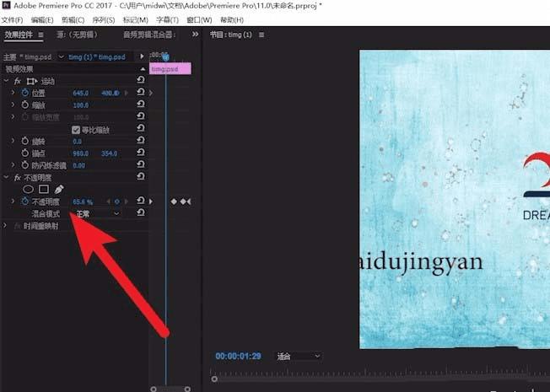Image resolution: width=550 pixels, height=392 pixels.
Task: Go to next 位置 keyframe
Action: (x=127, y=93)
